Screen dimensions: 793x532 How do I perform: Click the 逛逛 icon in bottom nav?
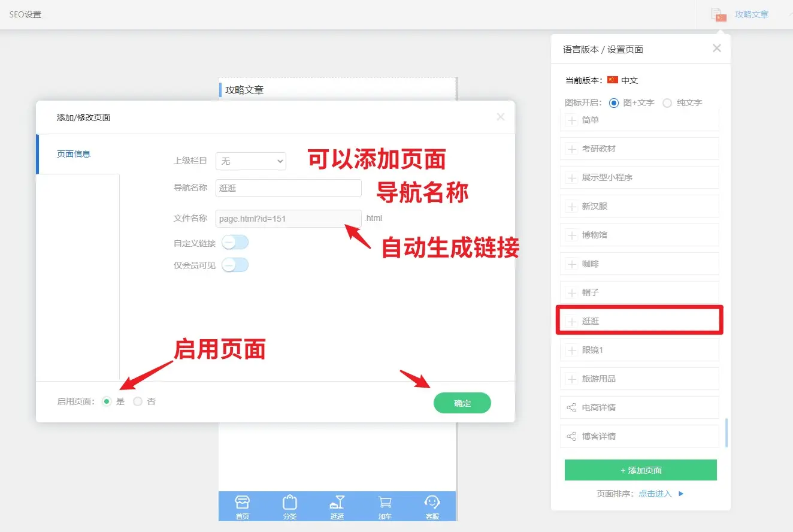(x=337, y=502)
